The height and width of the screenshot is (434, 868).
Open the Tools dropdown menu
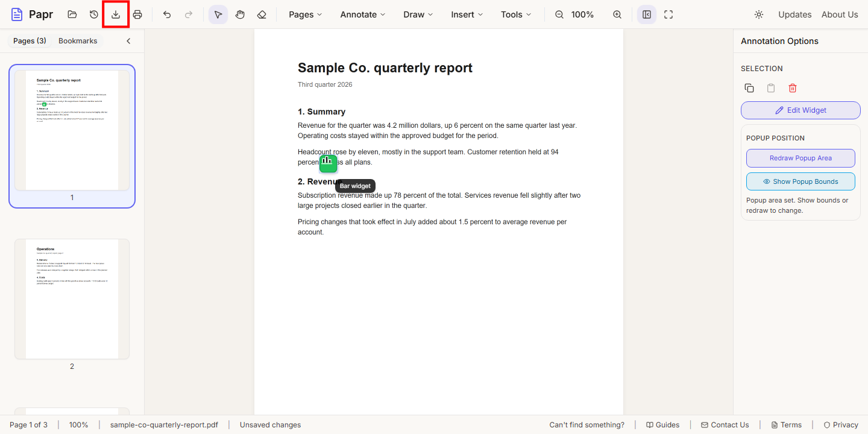click(517, 14)
